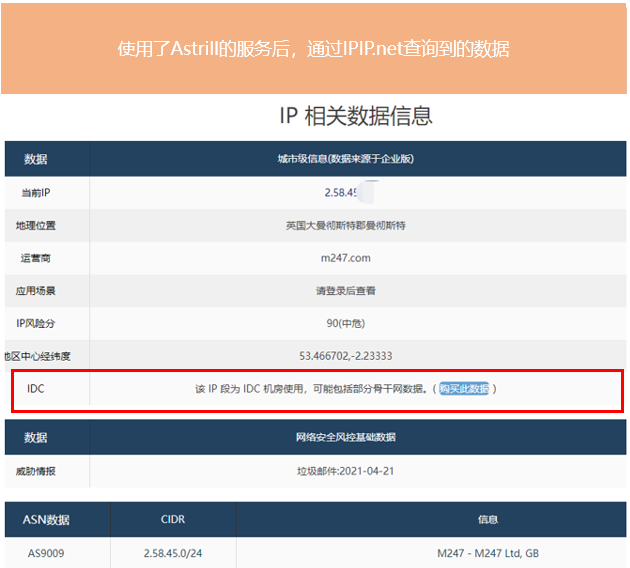Click the 地理位置 row label
The image size is (630, 568).
click(x=36, y=225)
